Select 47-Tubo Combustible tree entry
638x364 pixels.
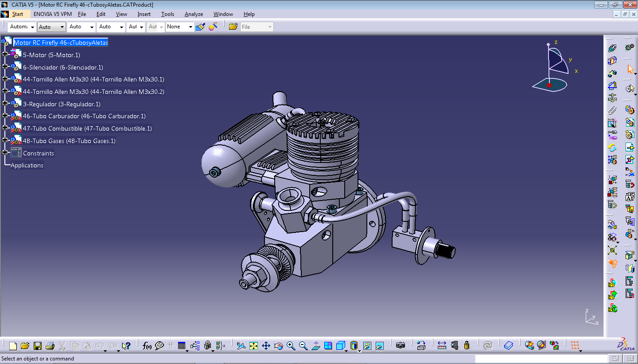(87, 128)
